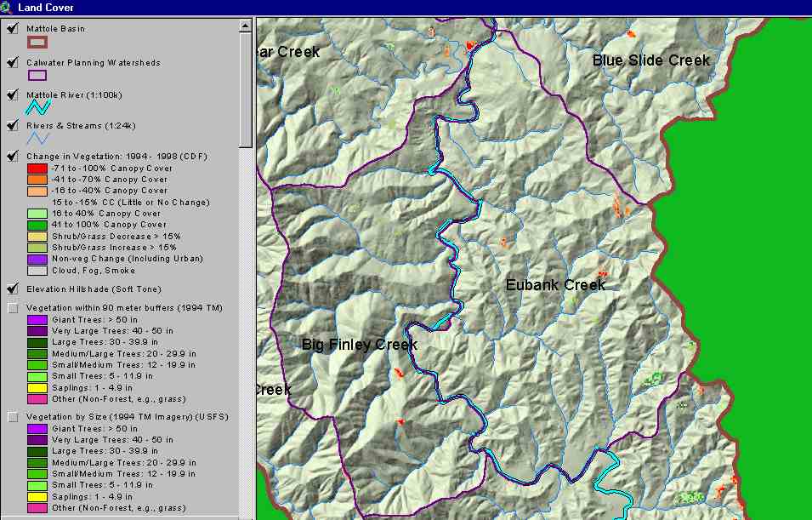Click the Rivers & Streams blue line symbol
This screenshot has height=520, width=812.
coord(38,138)
